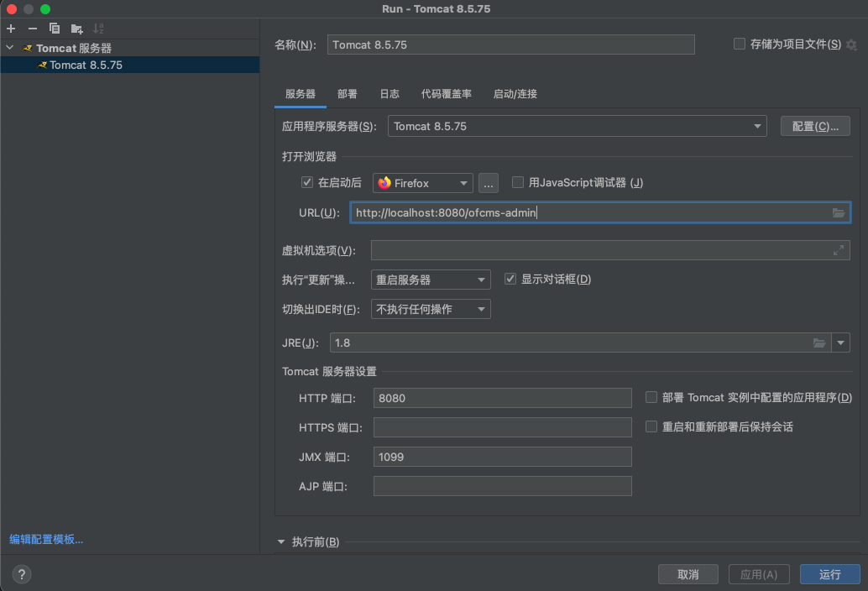Focus the AJP 端口 field

pos(503,486)
